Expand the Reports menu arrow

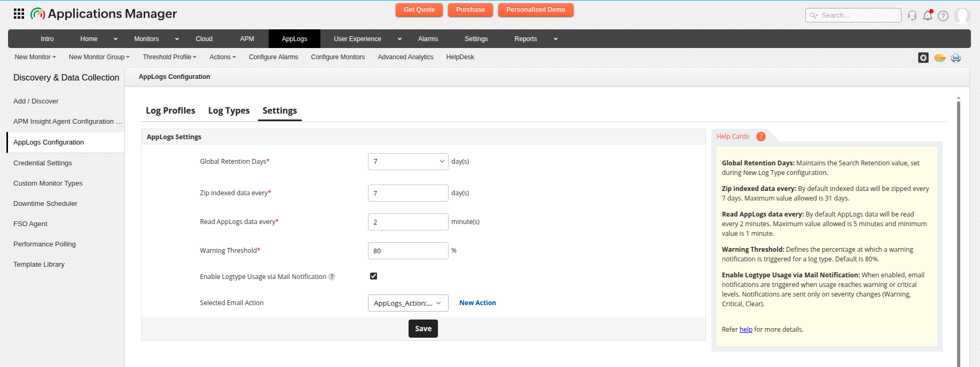pyautogui.click(x=555, y=39)
